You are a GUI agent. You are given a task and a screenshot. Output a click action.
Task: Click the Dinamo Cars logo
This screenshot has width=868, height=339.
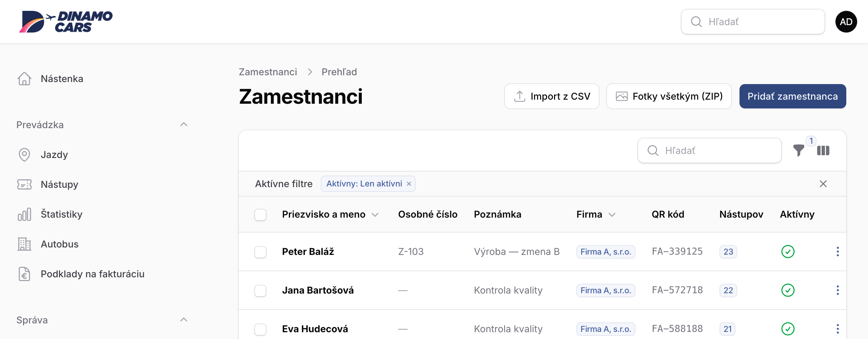point(66,22)
